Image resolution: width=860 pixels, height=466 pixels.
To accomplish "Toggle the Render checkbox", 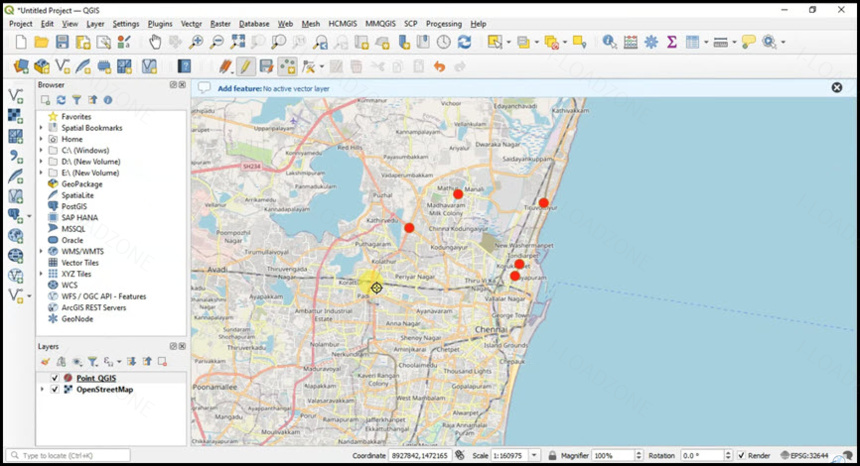I will pyautogui.click(x=742, y=456).
